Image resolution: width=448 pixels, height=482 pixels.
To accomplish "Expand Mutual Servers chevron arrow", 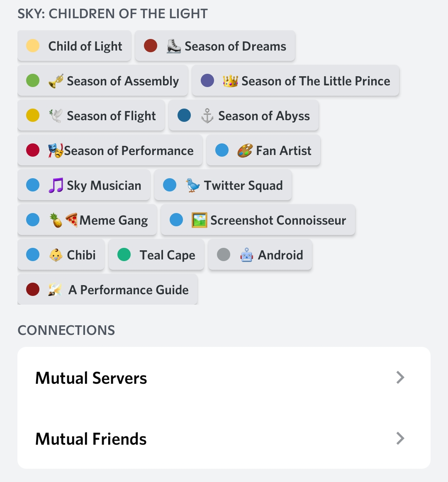I will tap(400, 378).
